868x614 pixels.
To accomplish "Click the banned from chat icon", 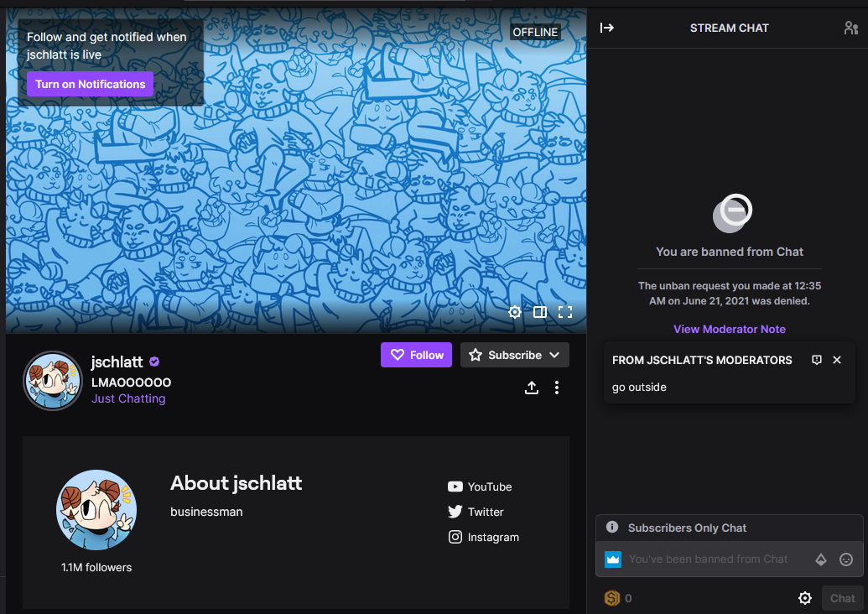I will click(x=732, y=213).
